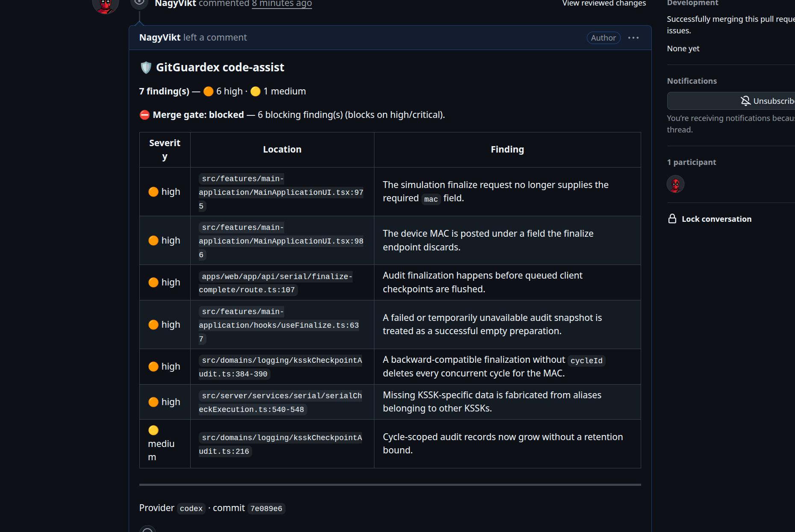Click finding 'Missing KSSK-specific data is fabricated'
Screen dimensions: 795x532
[492, 402]
